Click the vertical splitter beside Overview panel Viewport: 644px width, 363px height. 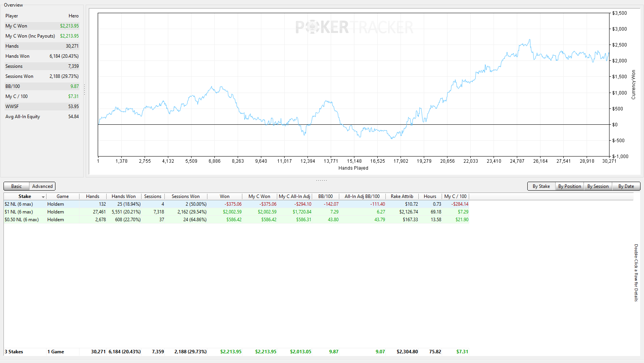(85, 90)
